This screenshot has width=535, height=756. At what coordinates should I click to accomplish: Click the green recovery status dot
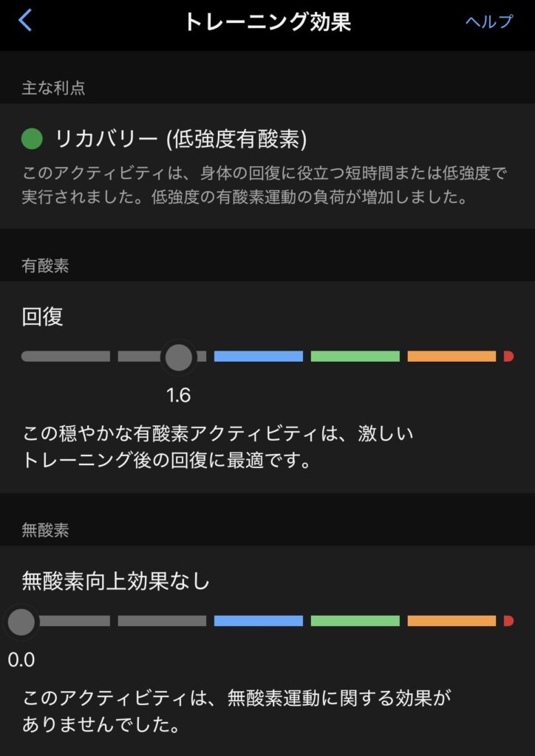click(33, 138)
